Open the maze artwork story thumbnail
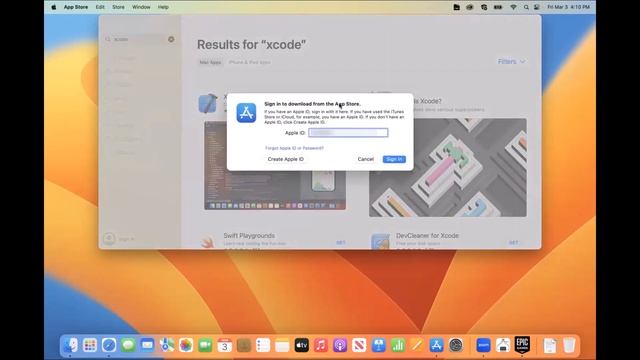This screenshot has height=360, width=640. (x=448, y=167)
